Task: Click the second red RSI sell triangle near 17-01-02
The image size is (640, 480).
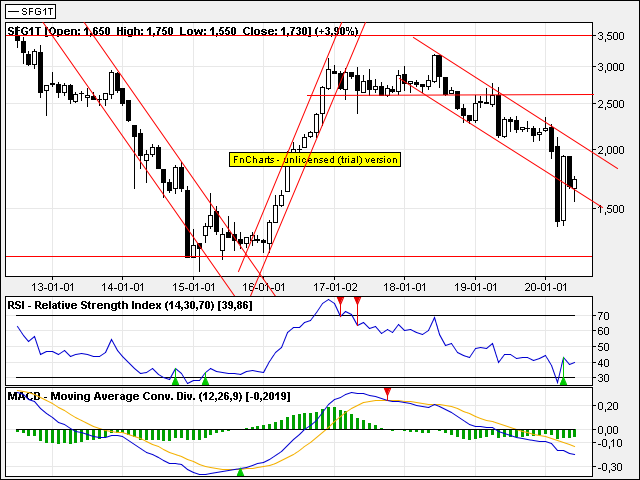Action: point(358,301)
